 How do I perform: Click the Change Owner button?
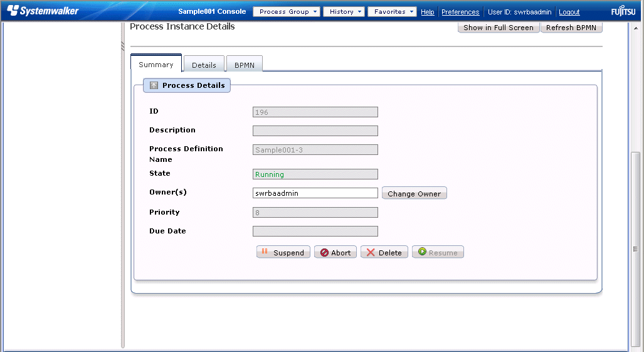tap(414, 193)
